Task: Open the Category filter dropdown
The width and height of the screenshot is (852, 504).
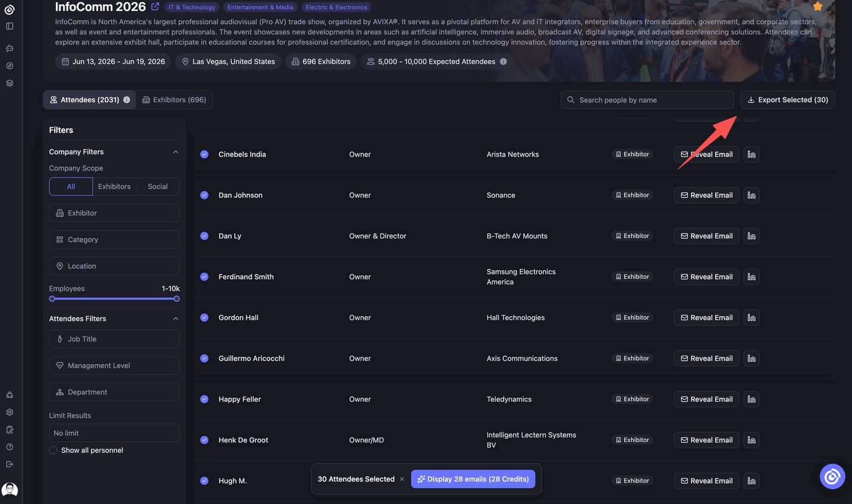Action: [x=114, y=239]
